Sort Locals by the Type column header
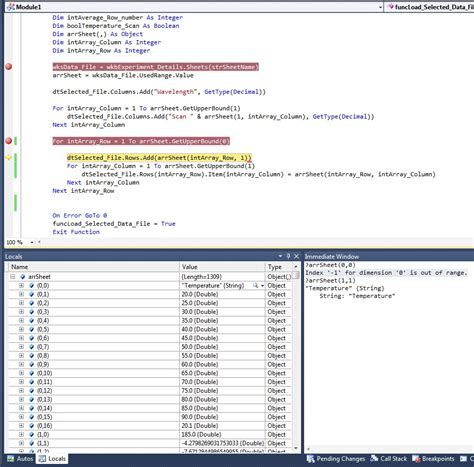The width and height of the screenshot is (474, 467). pos(278,267)
